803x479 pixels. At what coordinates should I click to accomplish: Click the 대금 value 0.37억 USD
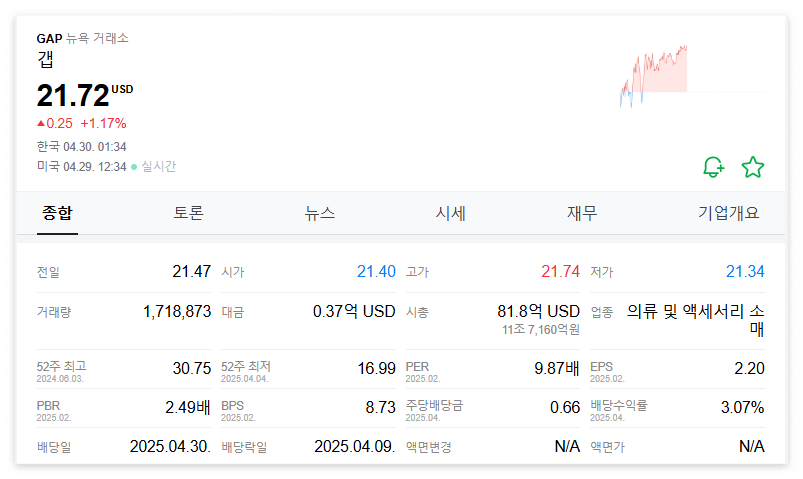point(354,311)
